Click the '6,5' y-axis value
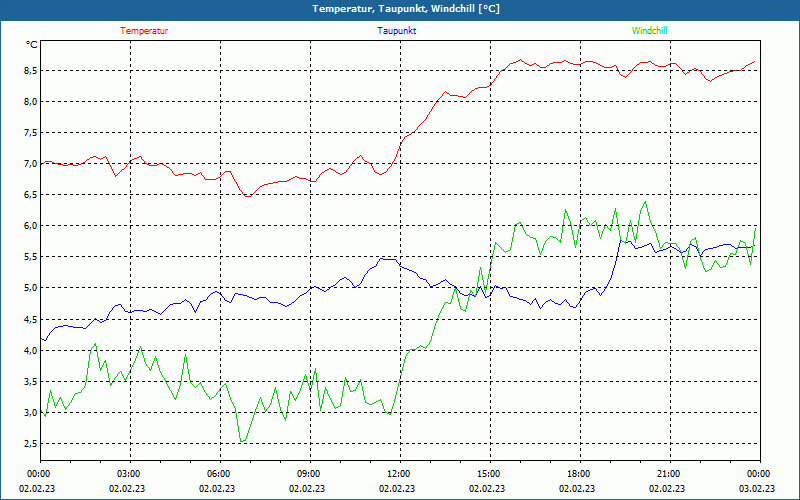Screen dimensions: 800x500 31,195
